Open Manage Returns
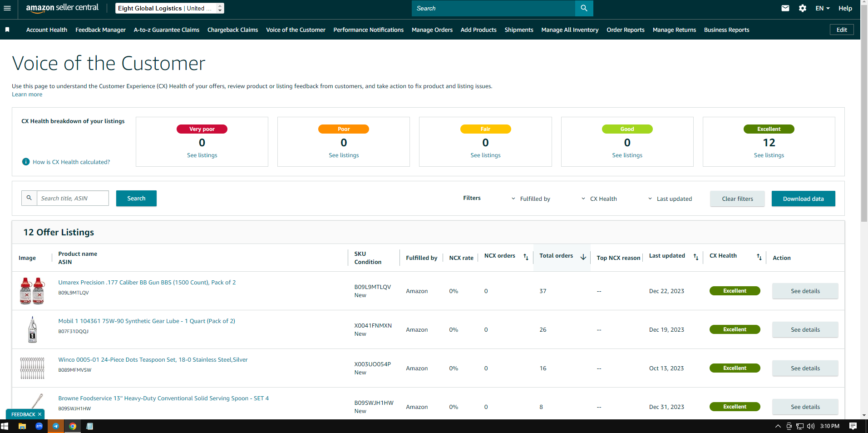868x433 pixels. tap(674, 30)
